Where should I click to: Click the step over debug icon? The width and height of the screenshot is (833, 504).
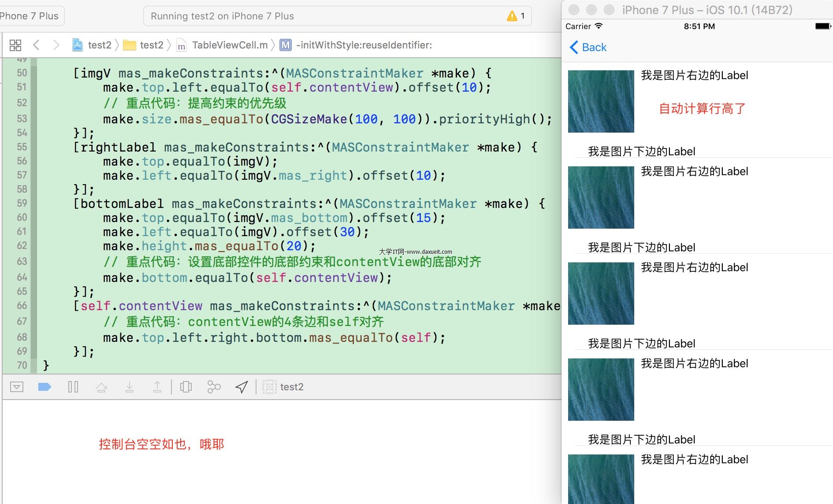pyautogui.click(x=101, y=387)
